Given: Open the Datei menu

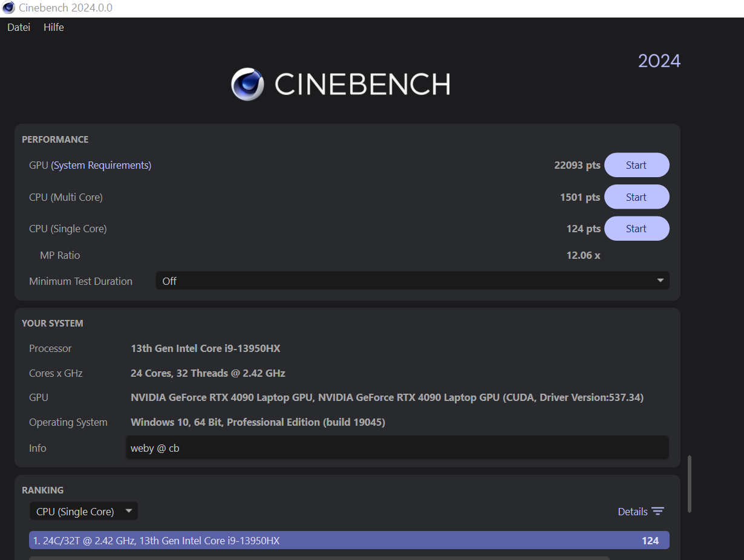Looking at the screenshot, I should 19,27.
